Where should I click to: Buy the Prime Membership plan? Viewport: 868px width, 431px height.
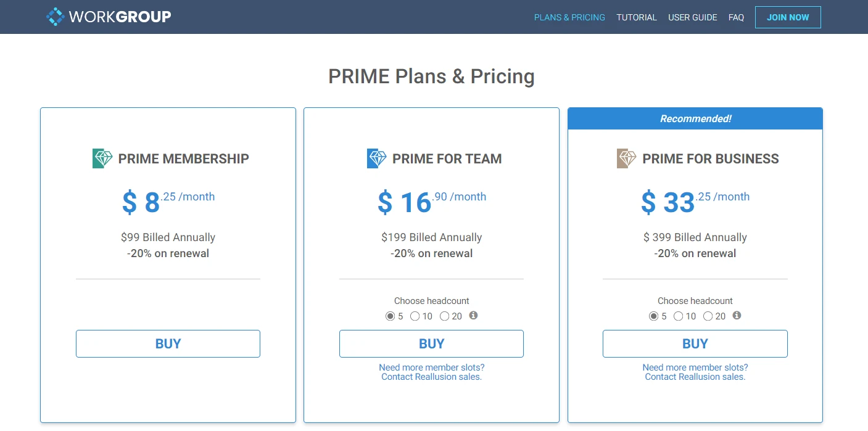coord(168,343)
